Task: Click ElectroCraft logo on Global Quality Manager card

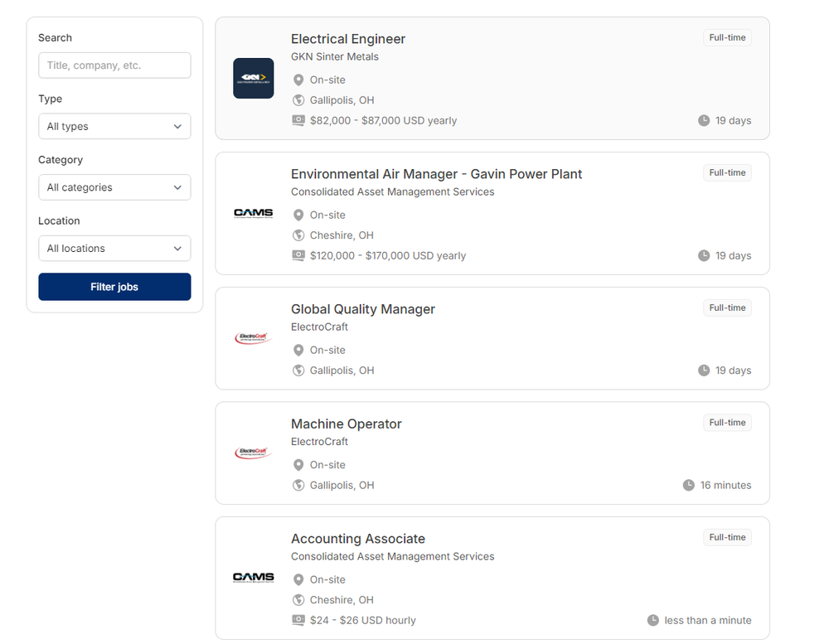Action: tap(253, 338)
